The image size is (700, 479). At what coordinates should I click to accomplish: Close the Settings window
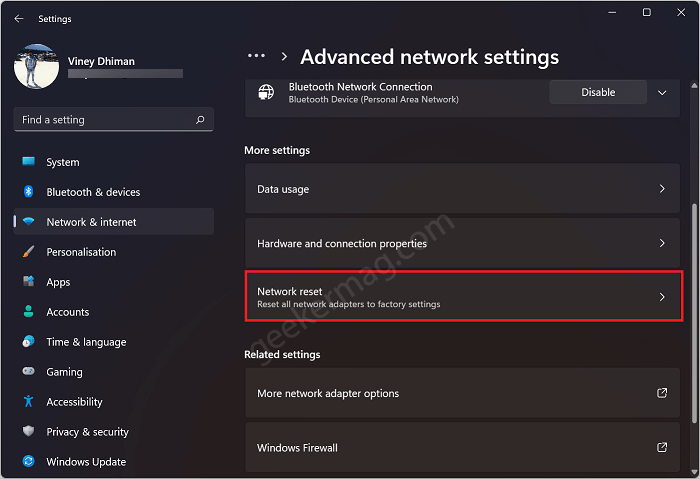point(681,12)
